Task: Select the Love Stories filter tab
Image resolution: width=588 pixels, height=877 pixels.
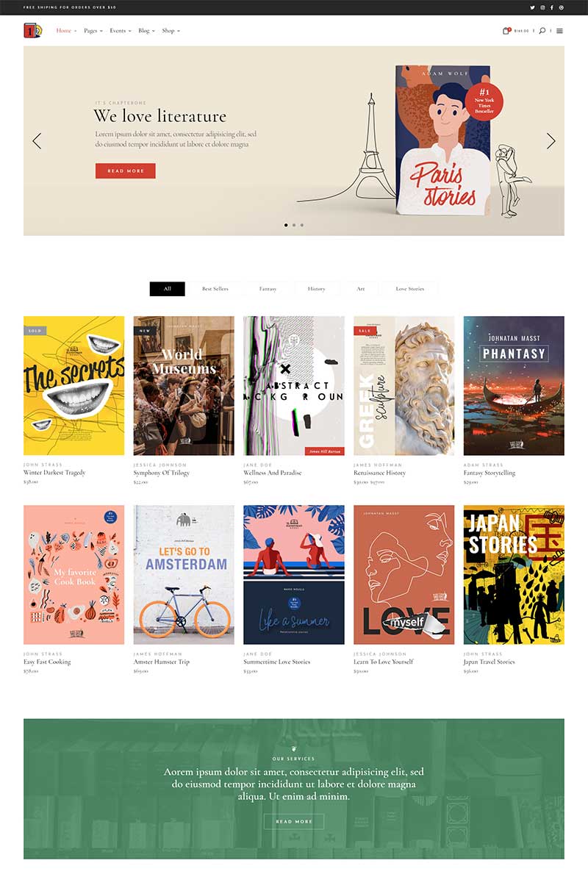Action: [x=409, y=289]
